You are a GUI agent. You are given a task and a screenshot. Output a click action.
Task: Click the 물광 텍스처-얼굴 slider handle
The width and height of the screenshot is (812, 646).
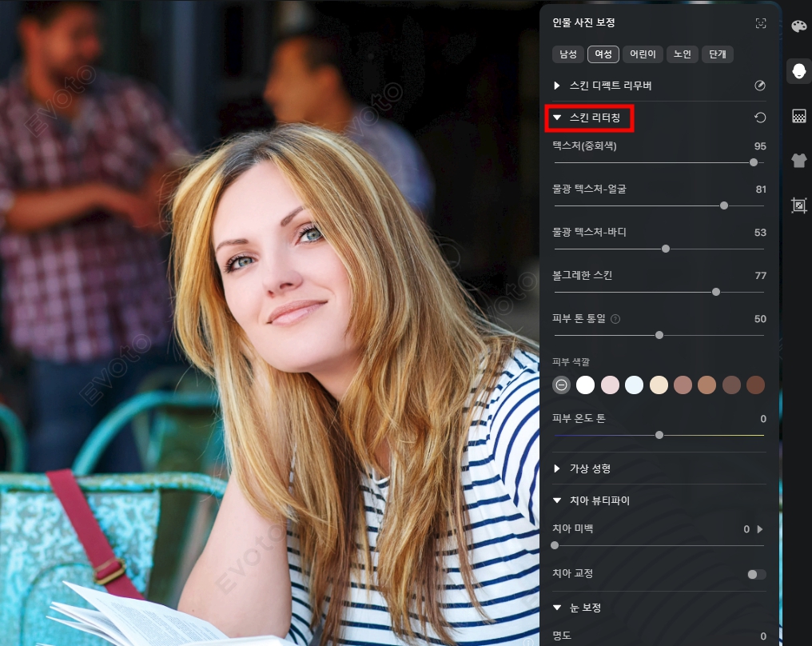pyautogui.click(x=724, y=205)
